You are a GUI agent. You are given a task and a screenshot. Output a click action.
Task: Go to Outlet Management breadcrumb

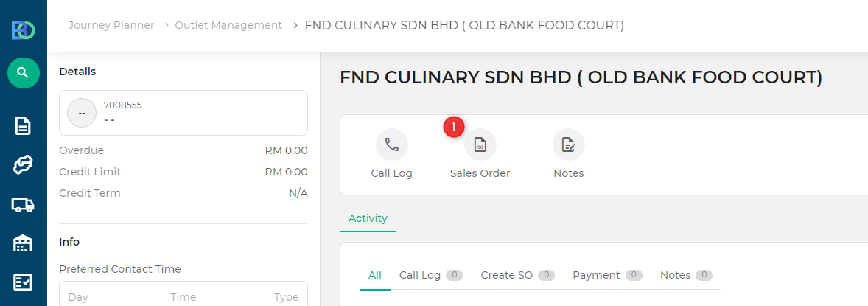click(x=228, y=25)
